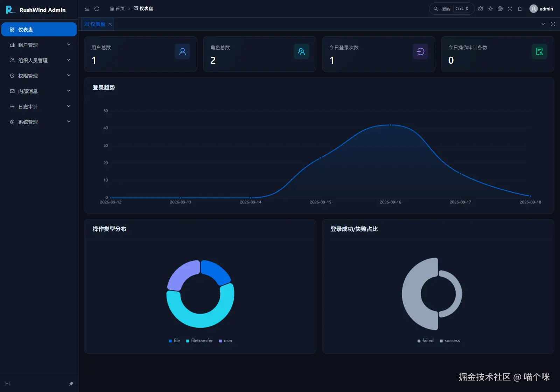Click the 2026-09-17 trend data point
This screenshot has width=560, height=392.
click(460, 174)
